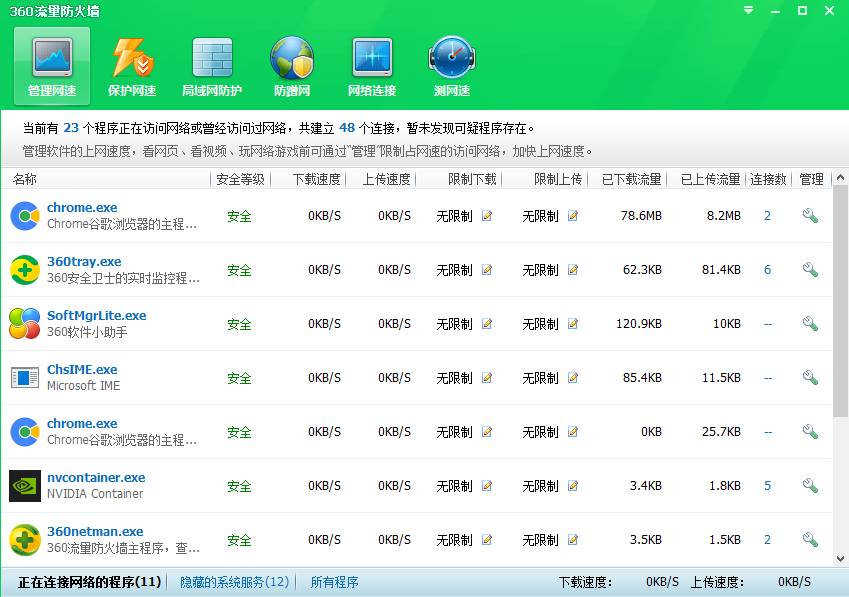Edit upload limit for 360netman.exe
Image resolution: width=849 pixels, height=597 pixels.
click(573, 540)
